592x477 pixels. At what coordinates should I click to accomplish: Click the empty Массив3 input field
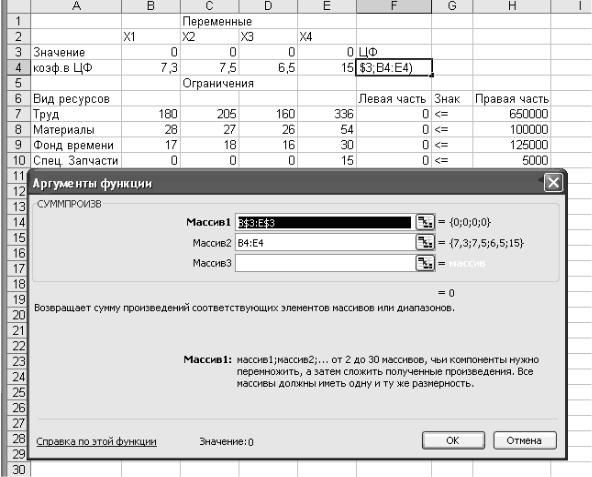(325, 263)
